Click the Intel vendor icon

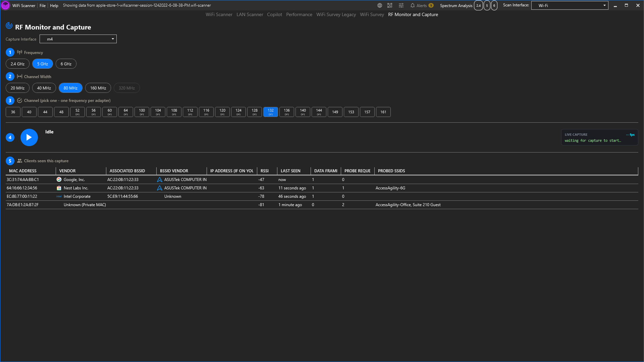pos(59,196)
